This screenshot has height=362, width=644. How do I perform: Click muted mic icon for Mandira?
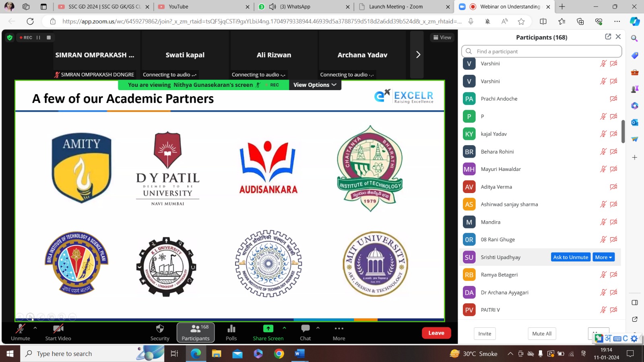click(603, 222)
